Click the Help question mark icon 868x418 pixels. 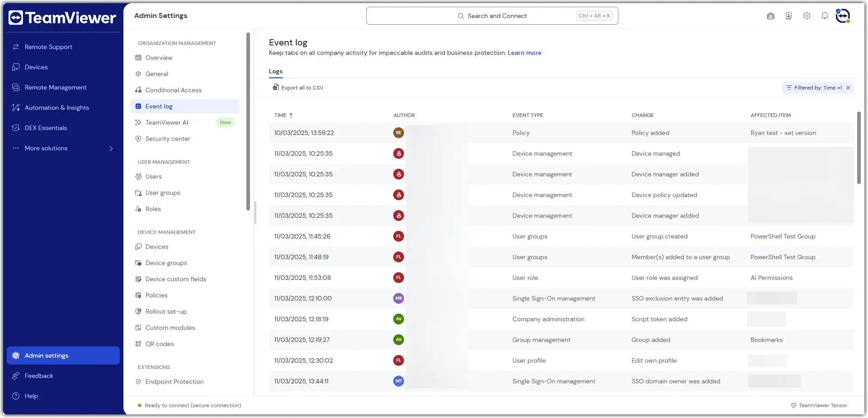(x=16, y=396)
